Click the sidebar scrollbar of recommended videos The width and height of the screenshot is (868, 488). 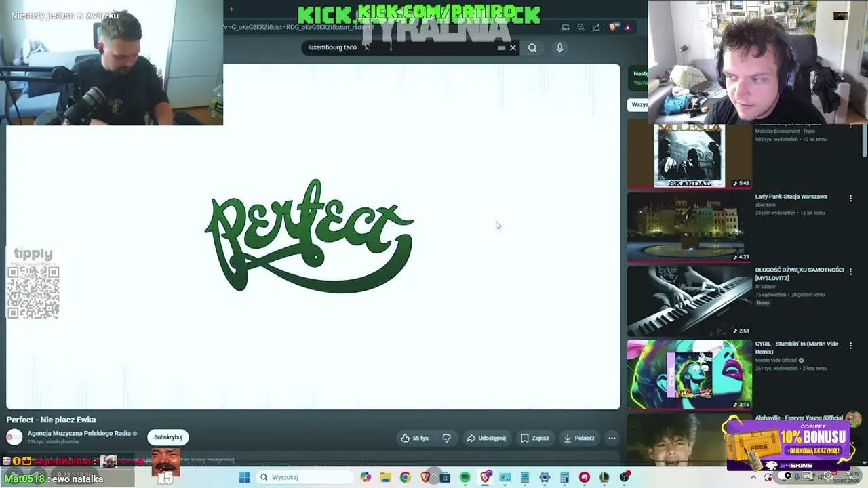(864, 141)
